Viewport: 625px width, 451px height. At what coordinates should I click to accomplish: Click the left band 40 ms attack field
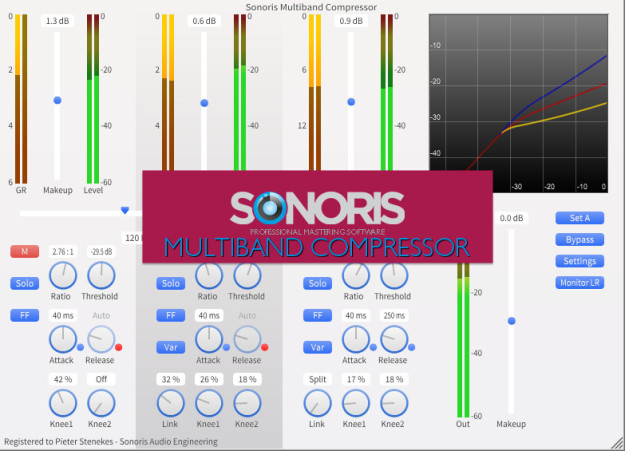[63, 315]
